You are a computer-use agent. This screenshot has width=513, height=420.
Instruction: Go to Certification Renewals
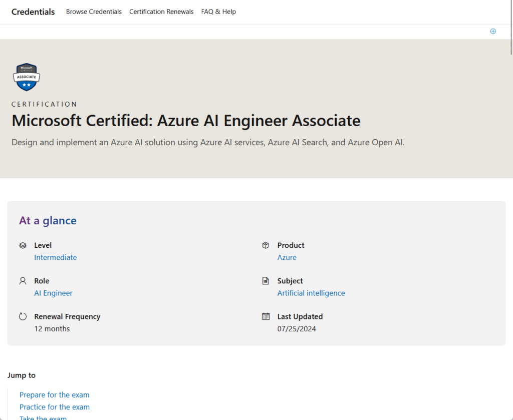(x=161, y=12)
